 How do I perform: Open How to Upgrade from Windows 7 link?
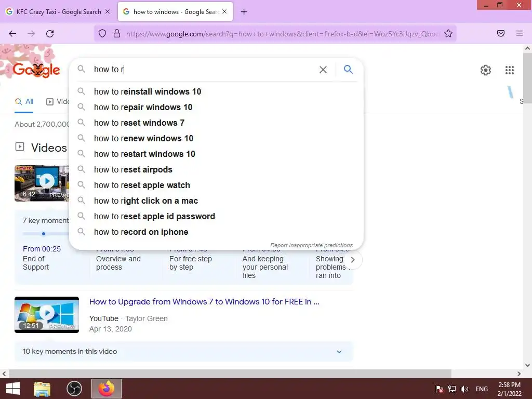[x=204, y=302]
